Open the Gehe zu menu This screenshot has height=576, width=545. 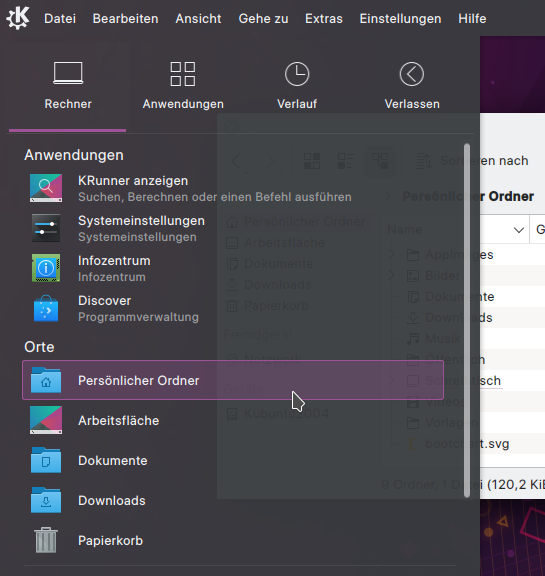[263, 19]
